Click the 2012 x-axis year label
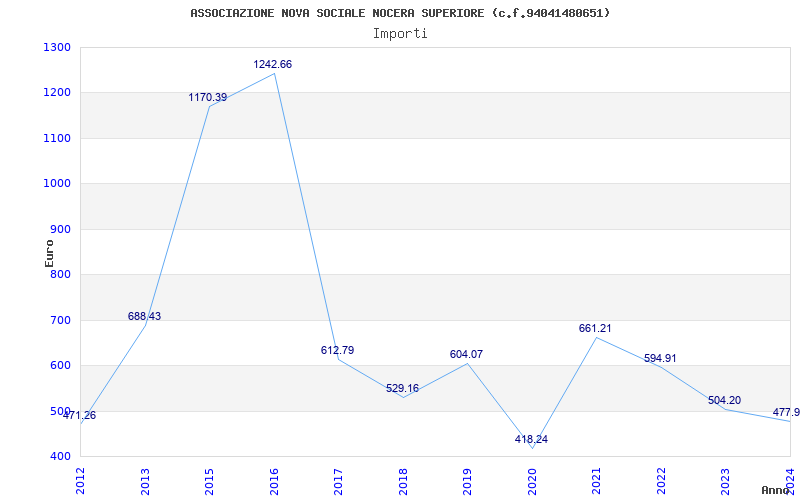 tap(81, 481)
